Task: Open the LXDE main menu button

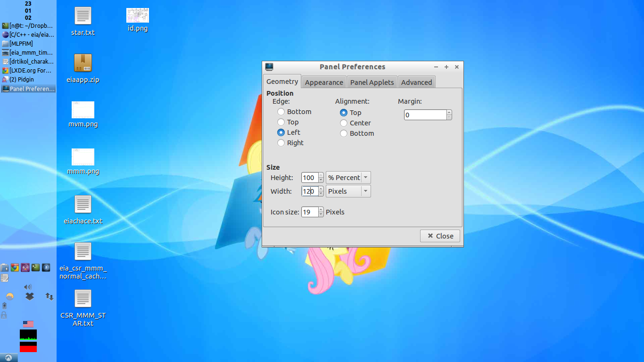Action: click(x=9, y=358)
